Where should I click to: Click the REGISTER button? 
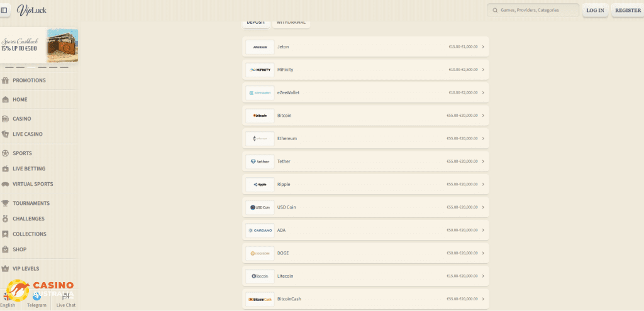click(628, 10)
